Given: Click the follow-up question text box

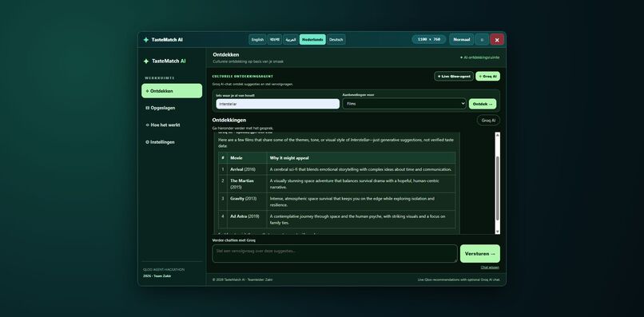Looking at the screenshot, I should [335, 254].
